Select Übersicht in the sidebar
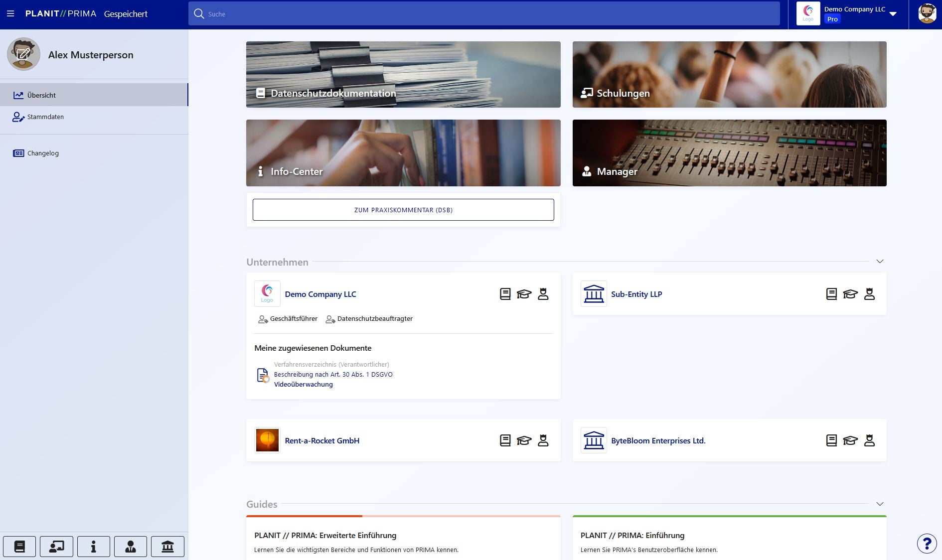Viewport: 942px width, 560px height. pyautogui.click(x=94, y=95)
